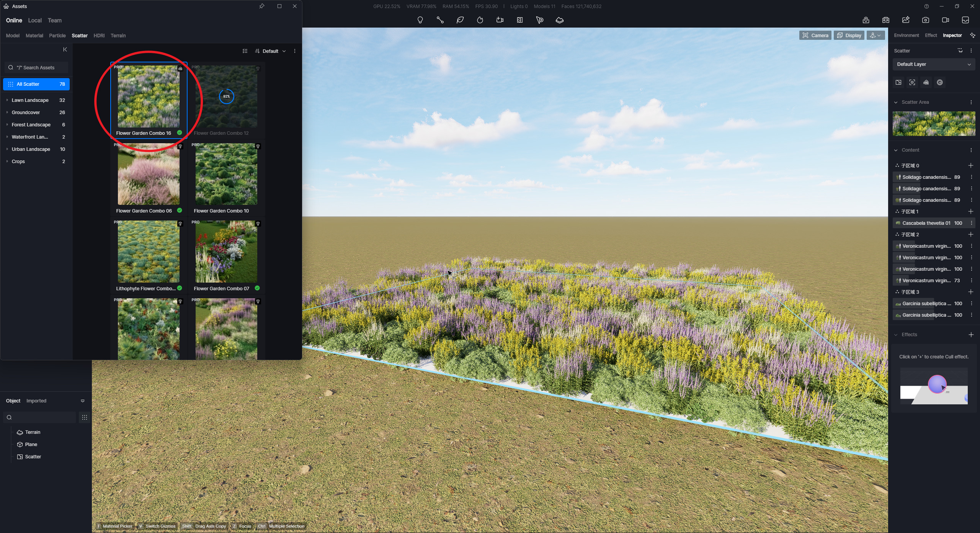The image size is (980, 533).
Task: Open the terrain tool in top toolbar
Action: coord(560,20)
